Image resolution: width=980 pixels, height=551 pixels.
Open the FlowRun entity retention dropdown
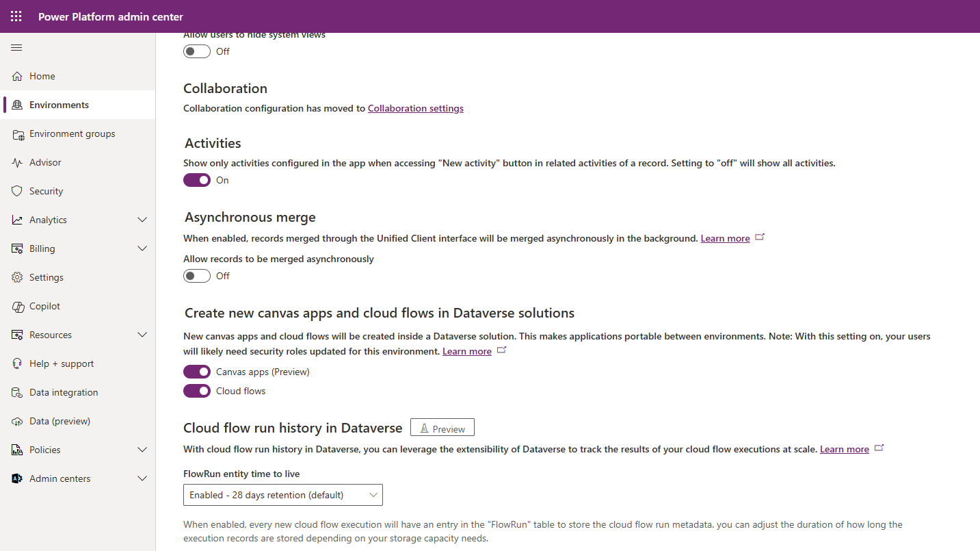click(282, 494)
